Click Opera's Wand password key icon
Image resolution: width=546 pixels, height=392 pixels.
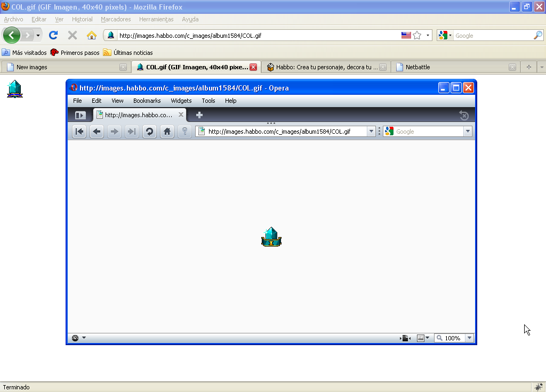(x=184, y=132)
